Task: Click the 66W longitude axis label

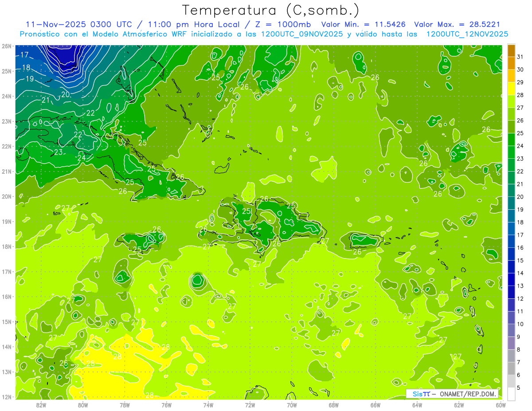Action: point(376,405)
